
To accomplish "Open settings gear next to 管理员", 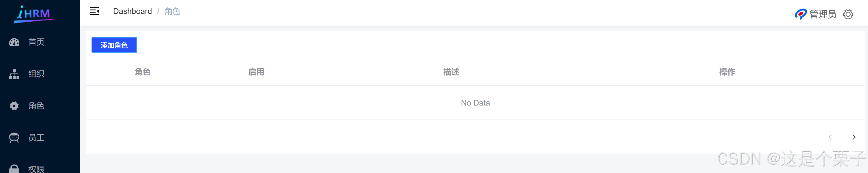I will (848, 14).
